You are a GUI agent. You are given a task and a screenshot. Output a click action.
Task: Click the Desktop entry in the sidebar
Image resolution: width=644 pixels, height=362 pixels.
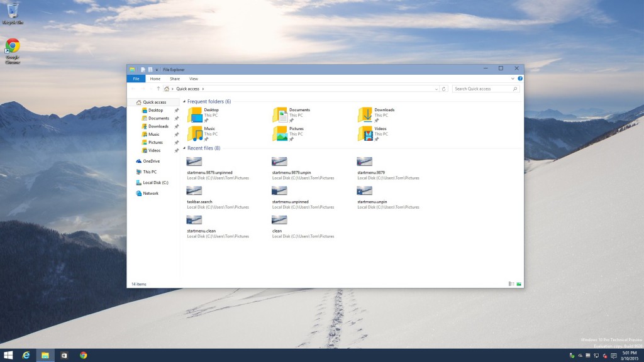click(x=152, y=111)
